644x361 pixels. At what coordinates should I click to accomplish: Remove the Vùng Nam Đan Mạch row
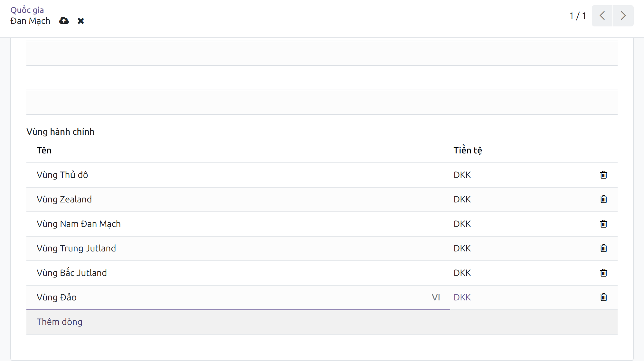coord(604,224)
